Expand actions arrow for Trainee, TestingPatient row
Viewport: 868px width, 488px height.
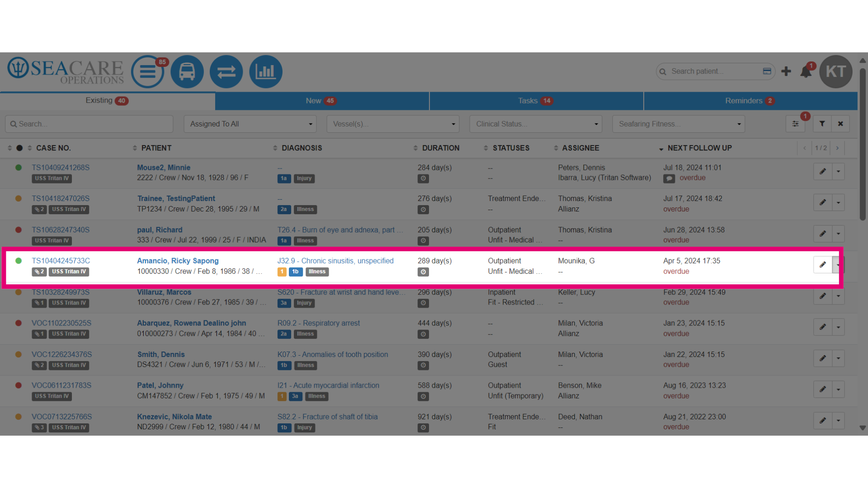pyautogui.click(x=839, y=202)
